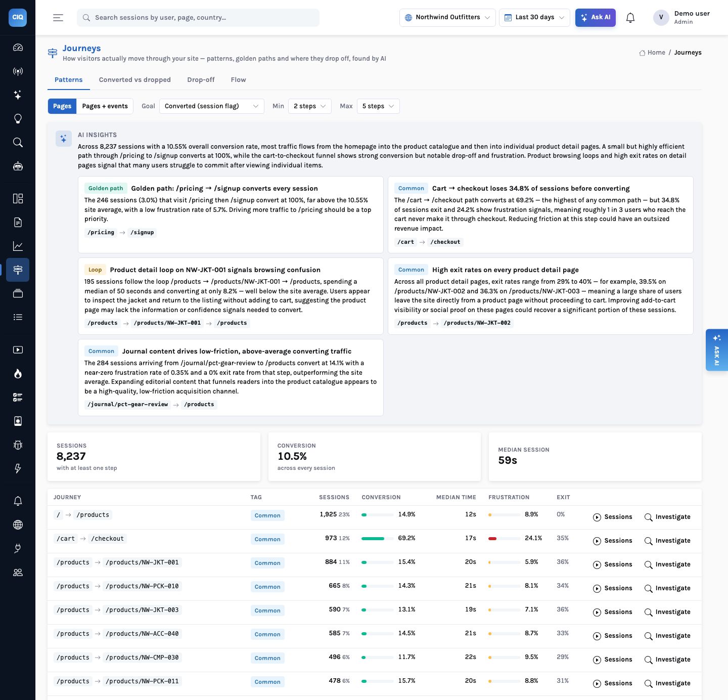
Task: Sort by the SESSIONS column header
Action: coord(334,498)
